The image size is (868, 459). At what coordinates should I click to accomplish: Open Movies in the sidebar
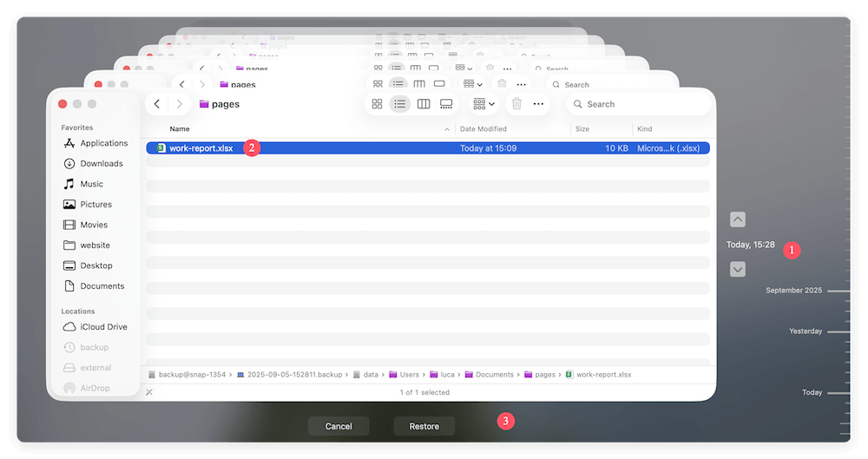pyautogui.click(x=86, y=225)
